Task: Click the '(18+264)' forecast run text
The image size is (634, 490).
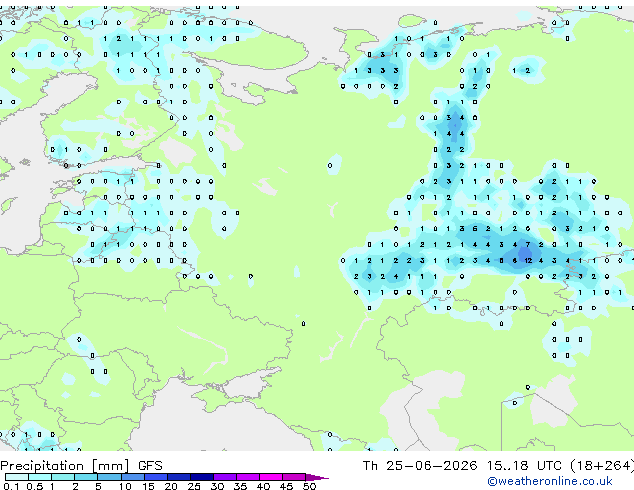Action: pyautogui.click(x=602, y=466)
